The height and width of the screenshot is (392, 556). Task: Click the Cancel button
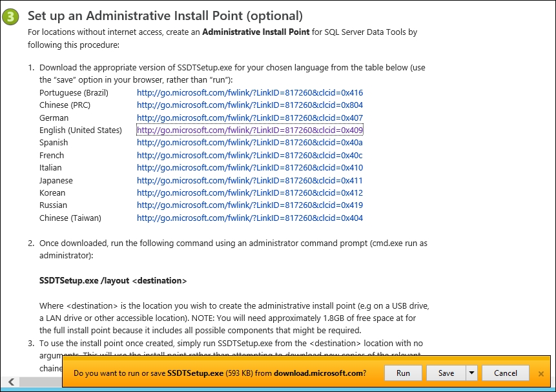(505, 373)
